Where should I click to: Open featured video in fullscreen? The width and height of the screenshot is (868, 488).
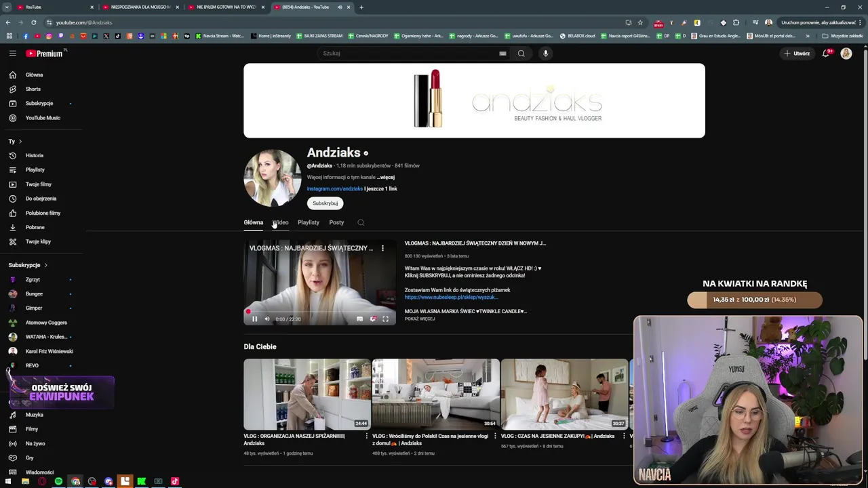click(385, 319)
